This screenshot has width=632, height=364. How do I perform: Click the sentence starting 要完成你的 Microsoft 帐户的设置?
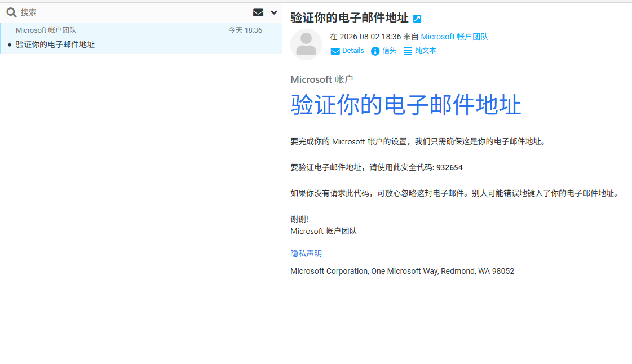tap(418, 142)
